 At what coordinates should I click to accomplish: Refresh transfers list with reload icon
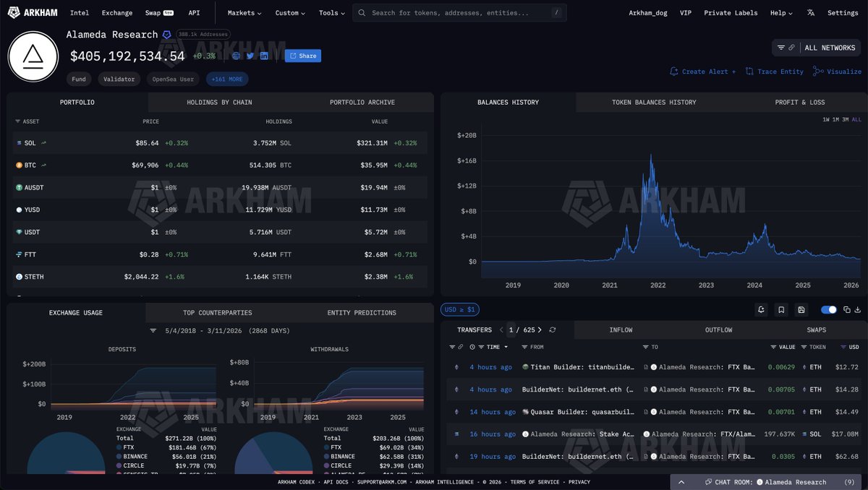(x=553, y=330)
